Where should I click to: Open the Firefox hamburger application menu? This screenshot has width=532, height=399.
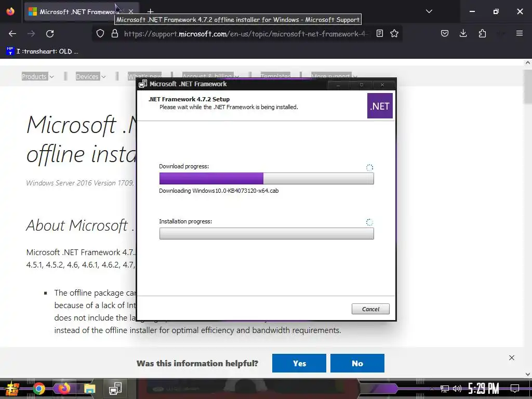coord(520,33)
